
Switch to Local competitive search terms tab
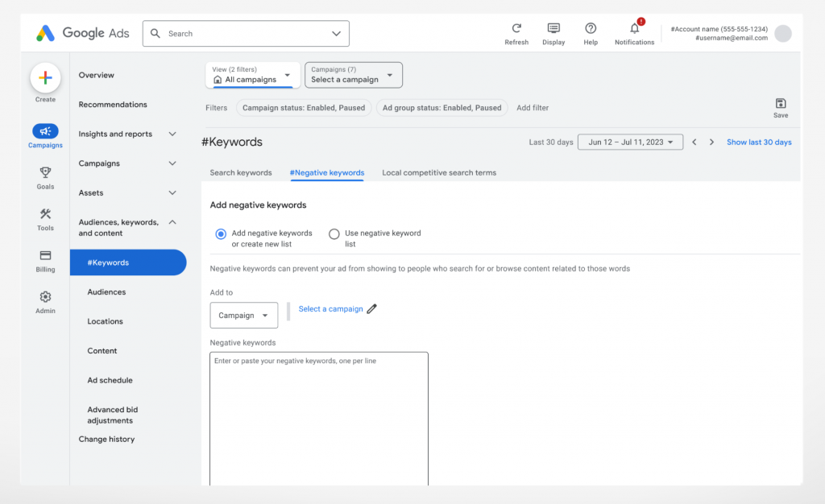(439, 172)
